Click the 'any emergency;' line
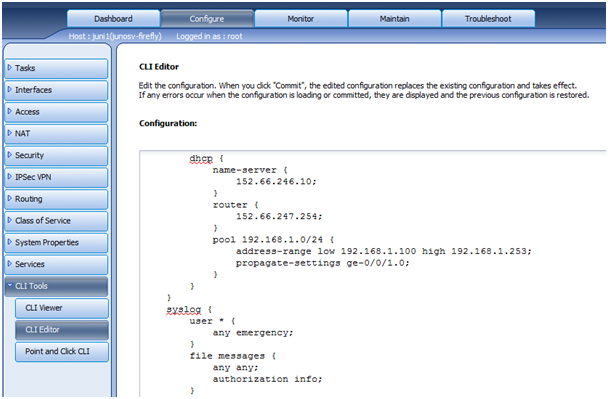The height and width of the screenshot is (399, 608). pyautogui.click(x=253, y=333)
